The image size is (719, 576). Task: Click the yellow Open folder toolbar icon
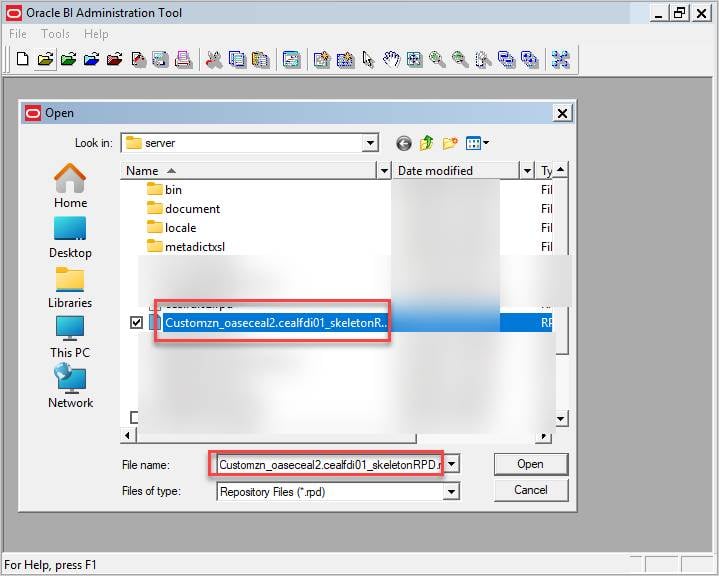tap(45, 59)
